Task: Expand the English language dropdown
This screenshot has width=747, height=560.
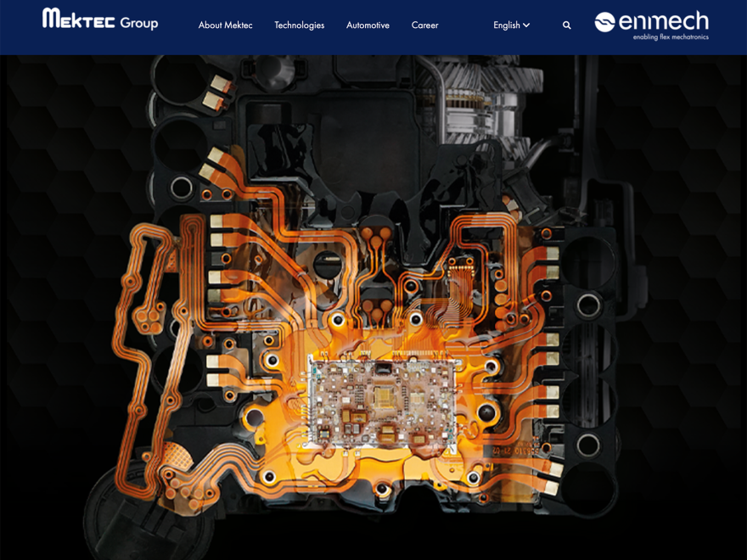Action: click(x=511, y=25)
